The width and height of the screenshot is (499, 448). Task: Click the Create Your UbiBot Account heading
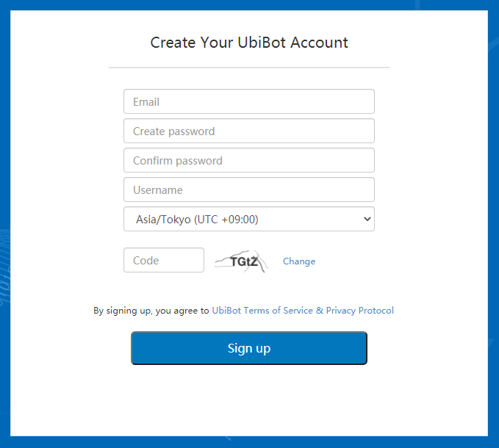click(249, 43)
